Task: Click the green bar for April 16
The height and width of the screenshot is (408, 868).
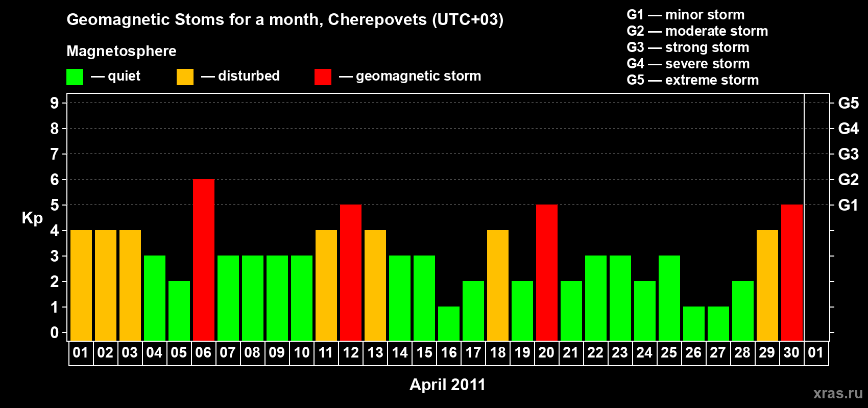Action: [x=449, y=324]
